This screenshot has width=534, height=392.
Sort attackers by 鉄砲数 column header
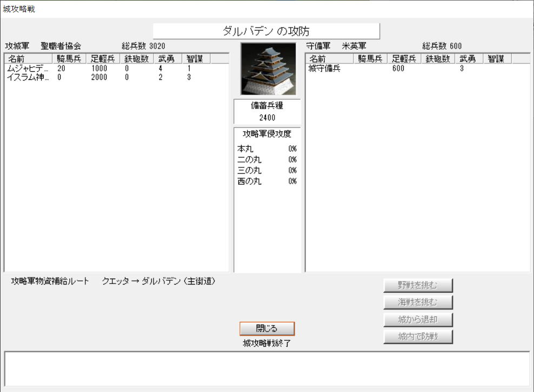click(x=137, y=59)
